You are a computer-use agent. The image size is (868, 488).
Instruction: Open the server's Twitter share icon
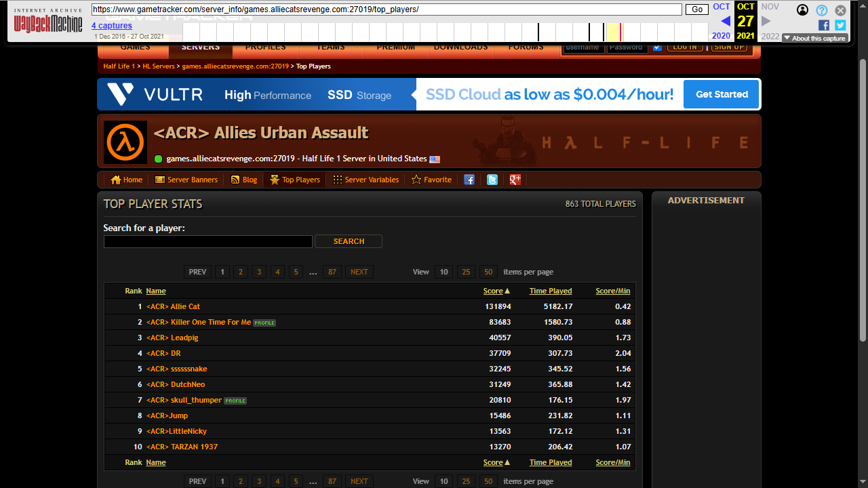492,180
